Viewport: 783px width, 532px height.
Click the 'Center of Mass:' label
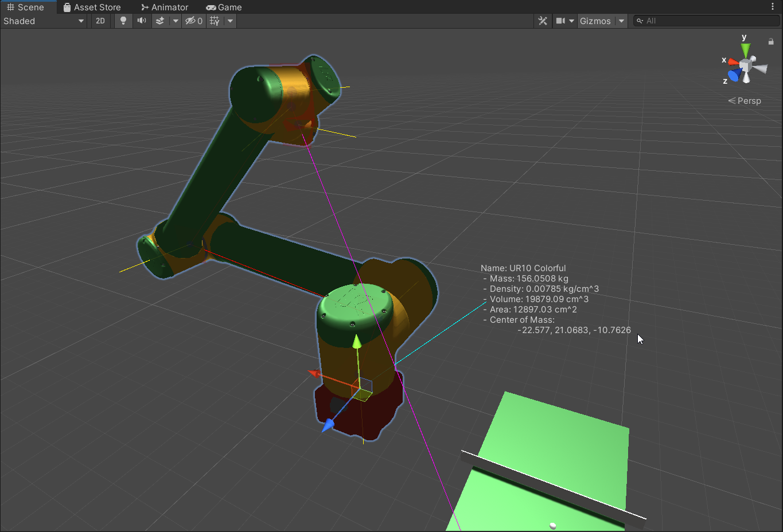coord(522,320)
